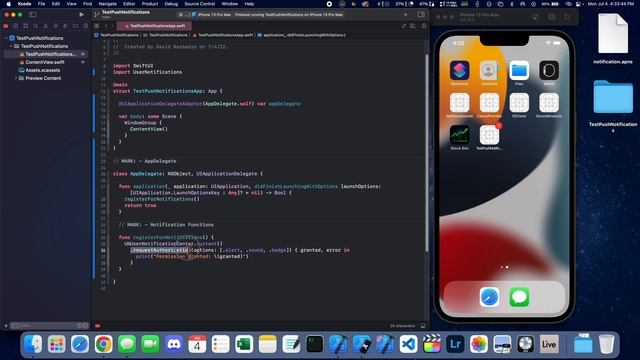
Task: Take a Simulator screenshot
Action: click(x=552, y=17)
